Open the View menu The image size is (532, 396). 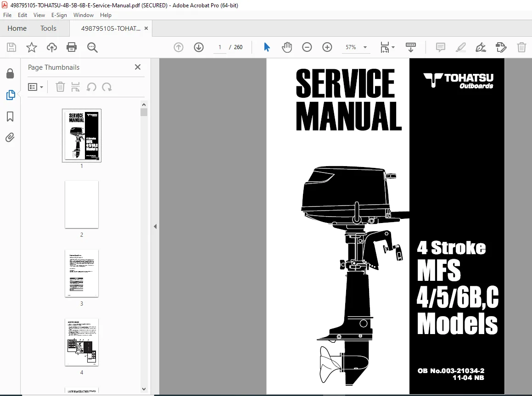pos(39,15)
